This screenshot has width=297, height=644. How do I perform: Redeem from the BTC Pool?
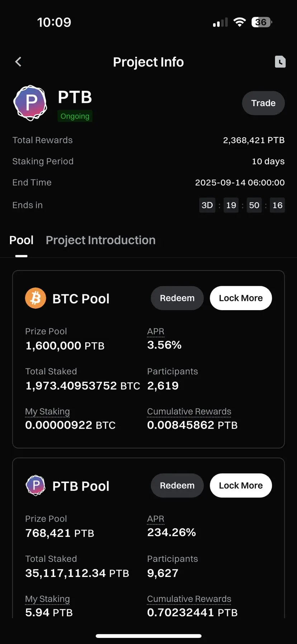tap(177, 298)
